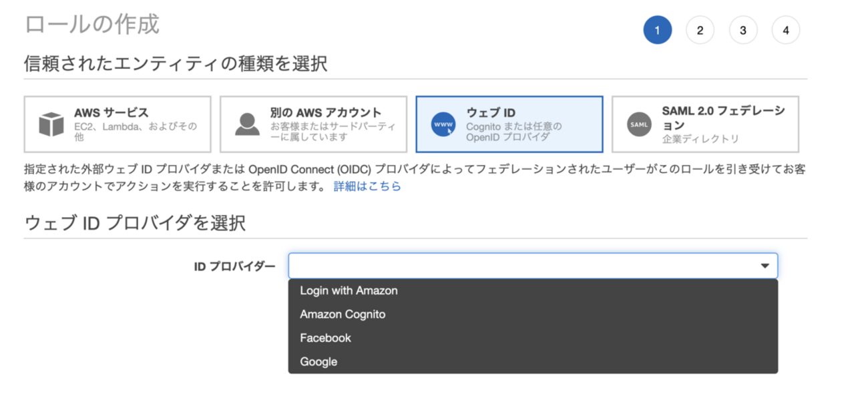
Task: Choose Facebook in the provider dropdown list
Action: pos(326,338)
